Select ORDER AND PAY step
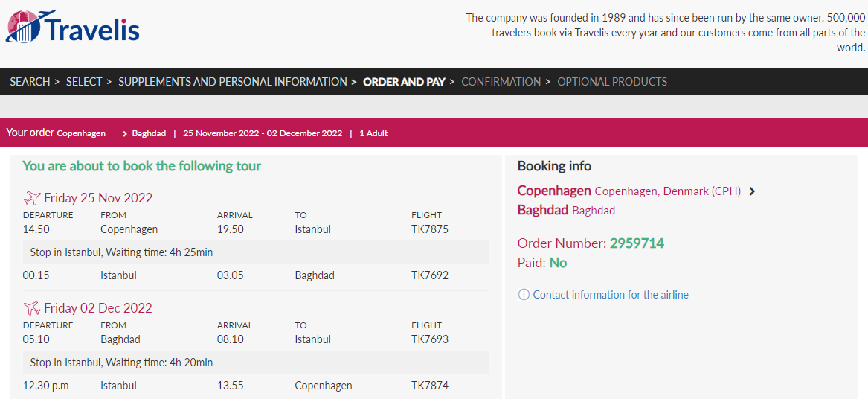Image resolution: width=868 pixels, height=399 pixels. (x=404, y=82)
